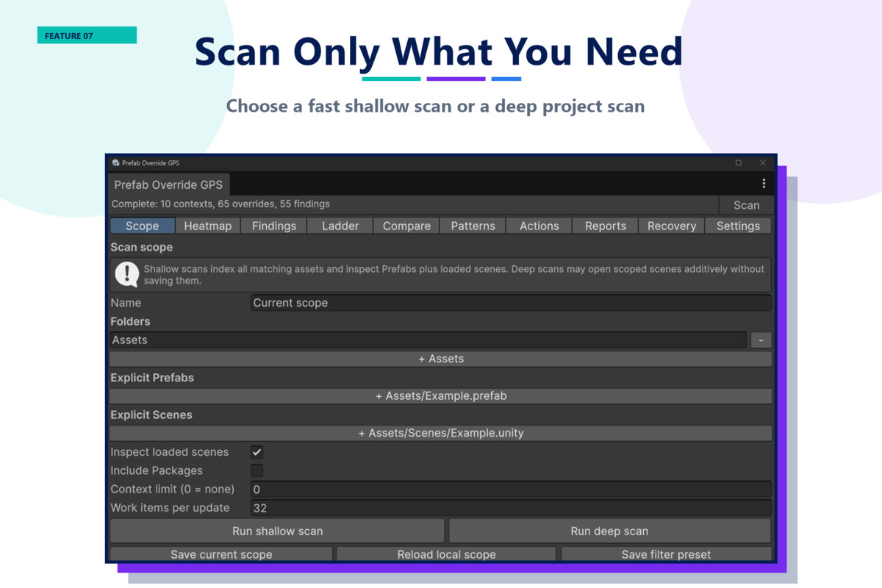882x588 pixels.
Task: Open the Findings tab
Action: point(274,226)
